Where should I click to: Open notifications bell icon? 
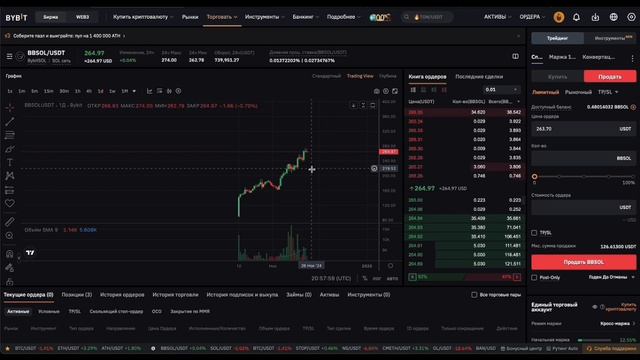576,17
